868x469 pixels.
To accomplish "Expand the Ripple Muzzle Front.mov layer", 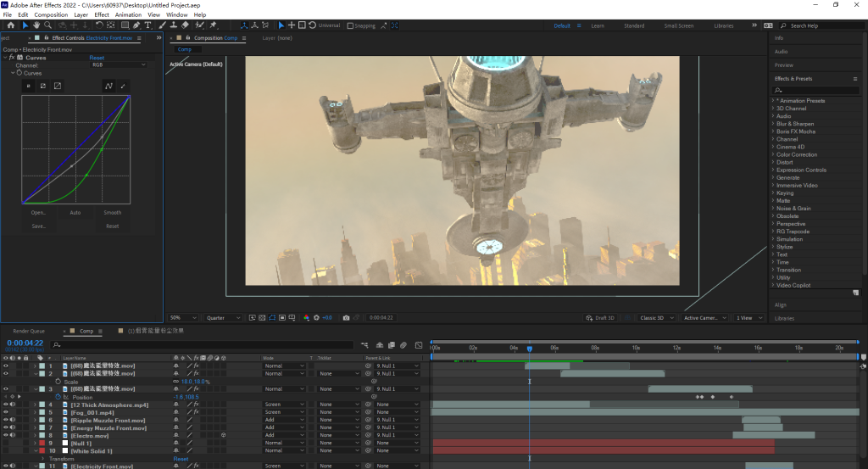I will point(35,421).
